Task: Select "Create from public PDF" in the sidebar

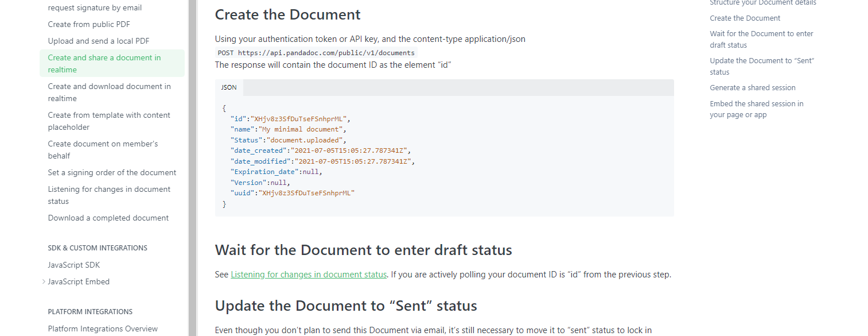Action: coord(88,24)
